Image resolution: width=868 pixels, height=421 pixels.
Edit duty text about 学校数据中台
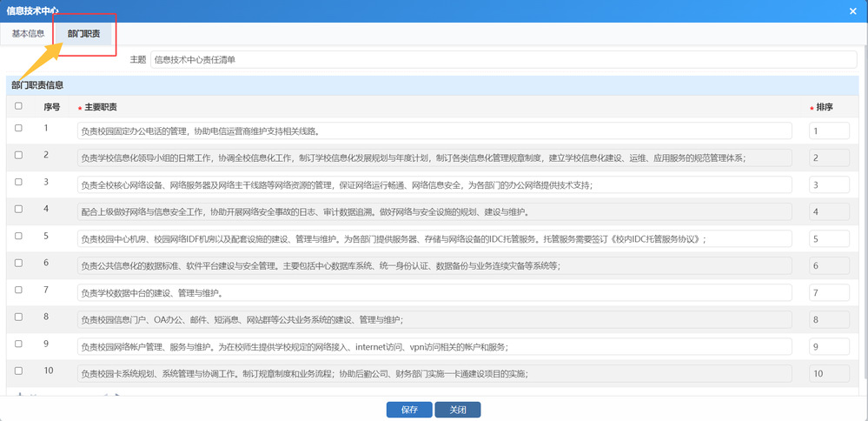pos(434,292)
